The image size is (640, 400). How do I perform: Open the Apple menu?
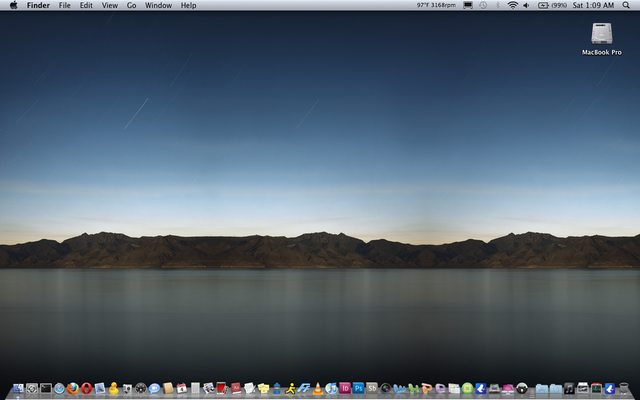click(13, 5)
